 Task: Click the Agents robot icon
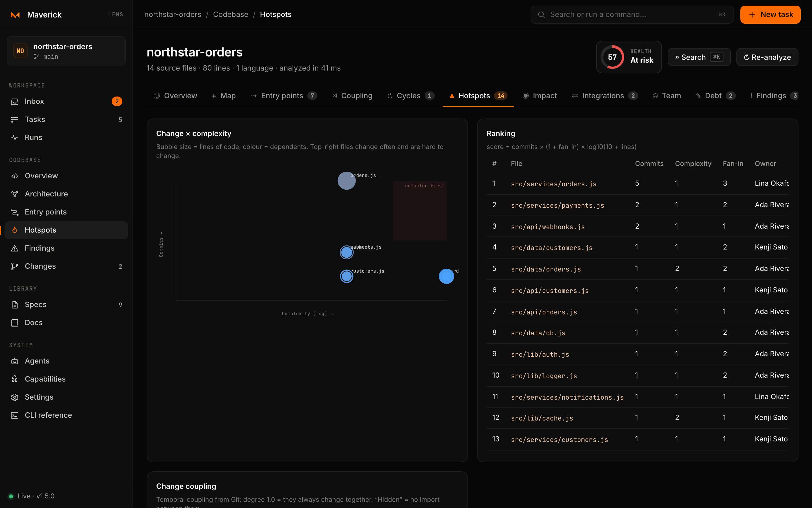tap(15, 361)
